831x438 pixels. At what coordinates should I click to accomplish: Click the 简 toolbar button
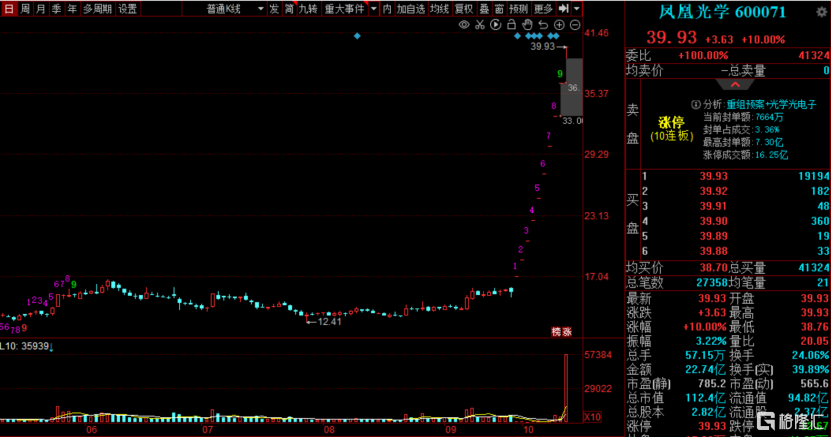point(289,9)
